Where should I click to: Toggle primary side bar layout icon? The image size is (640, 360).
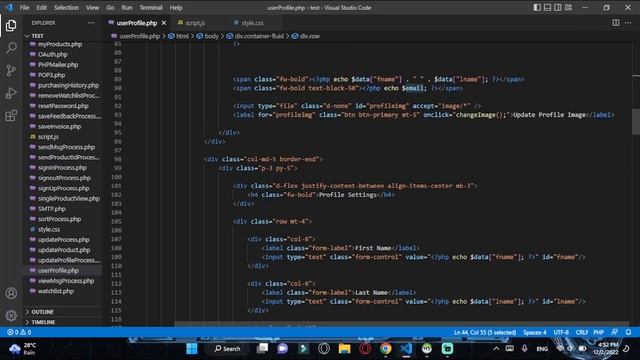point(537,7)
